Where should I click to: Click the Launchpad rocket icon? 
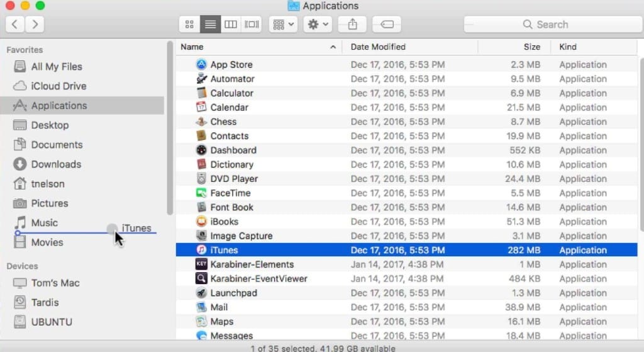[201, 293]
